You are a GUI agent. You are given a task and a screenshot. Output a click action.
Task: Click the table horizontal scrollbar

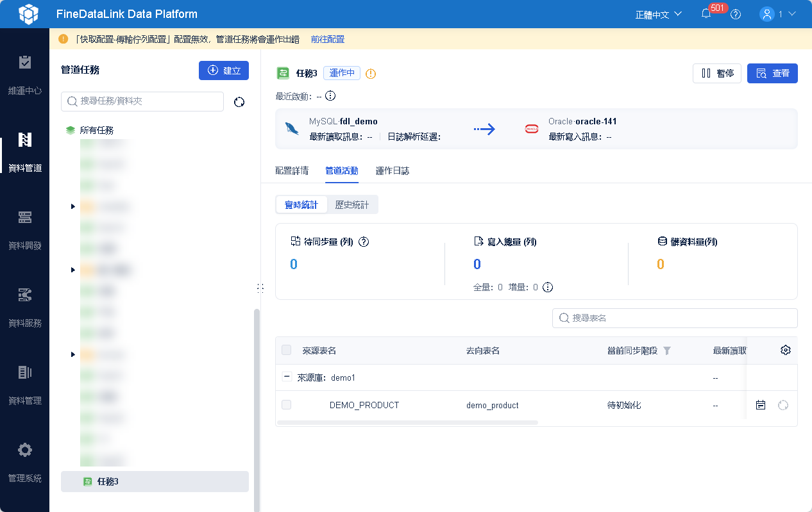407,422
